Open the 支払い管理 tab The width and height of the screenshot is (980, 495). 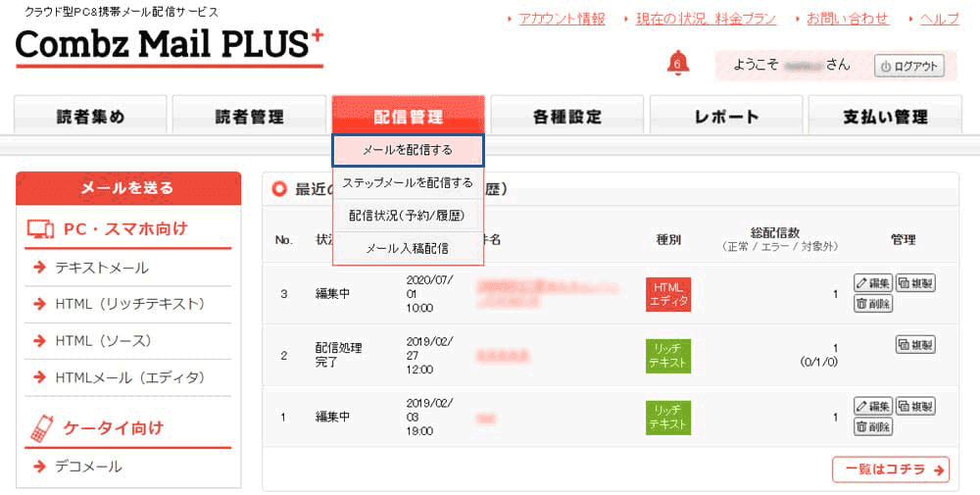(885, 115)
